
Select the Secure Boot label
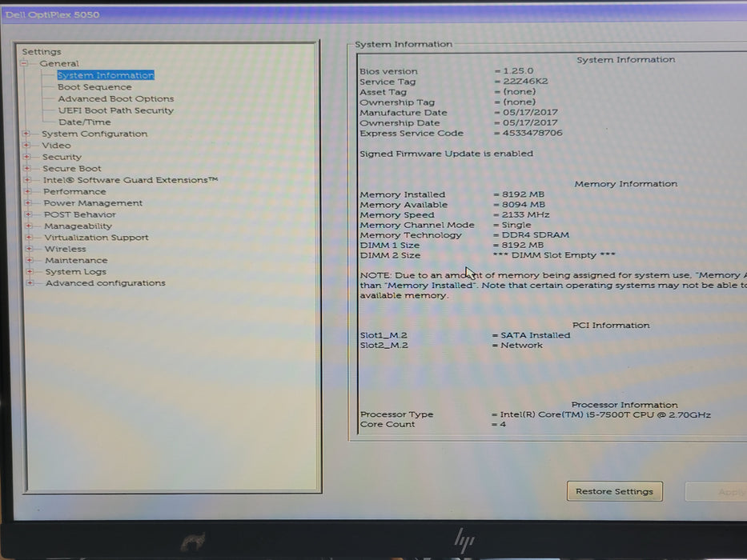tap(72, 168)
